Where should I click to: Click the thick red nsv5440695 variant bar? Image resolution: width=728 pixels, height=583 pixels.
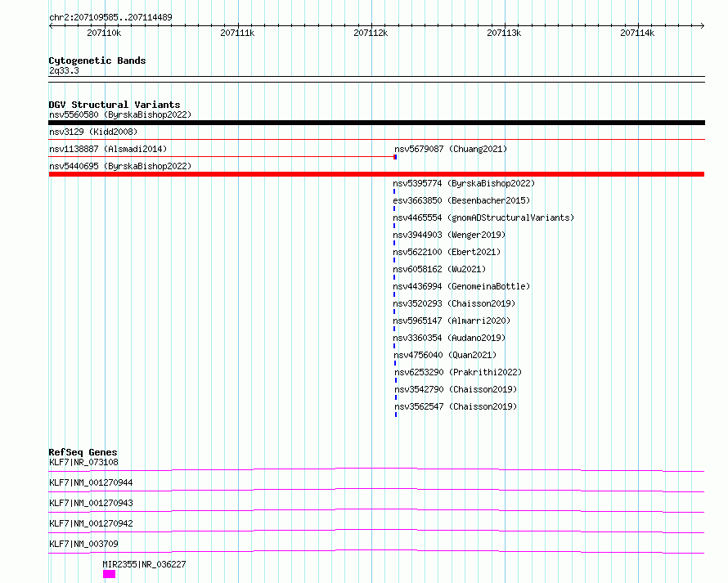376,174
